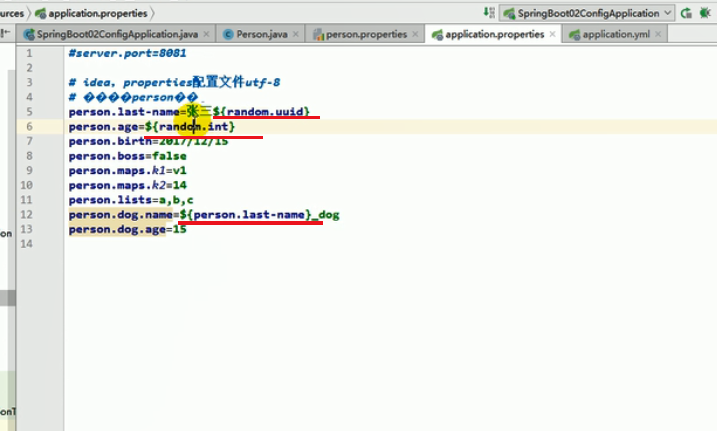Image resolution: width=717 pixels, height=431 pixels.
Task: Click the person.lists=a,b,c line
Action: pos(131,200)
